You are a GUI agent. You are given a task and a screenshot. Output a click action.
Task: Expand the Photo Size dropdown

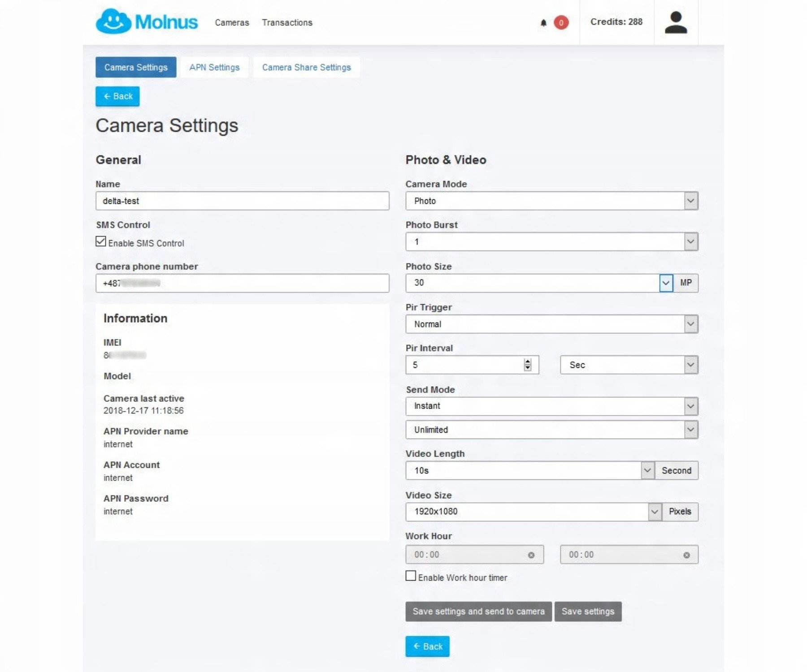point(666,283)
